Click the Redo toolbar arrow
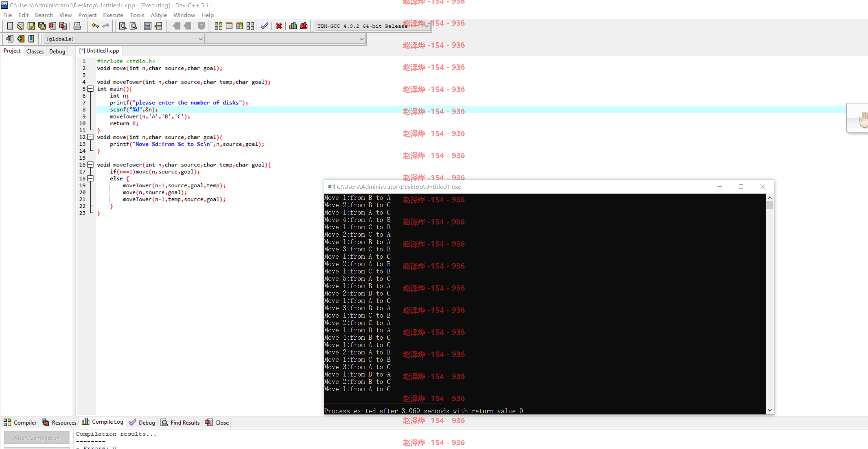 pyautogui.click(x=106, y=26)
